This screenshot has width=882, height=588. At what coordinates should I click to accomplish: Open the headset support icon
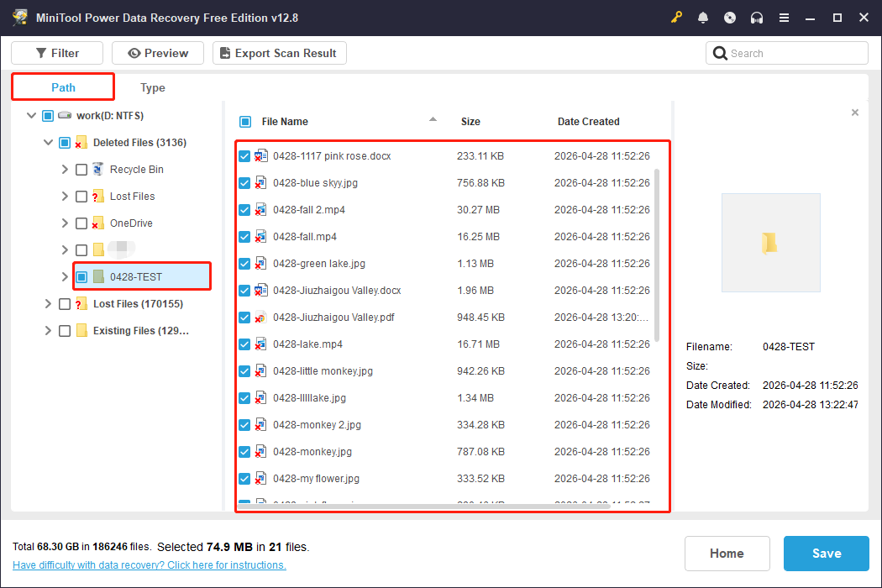757,18
